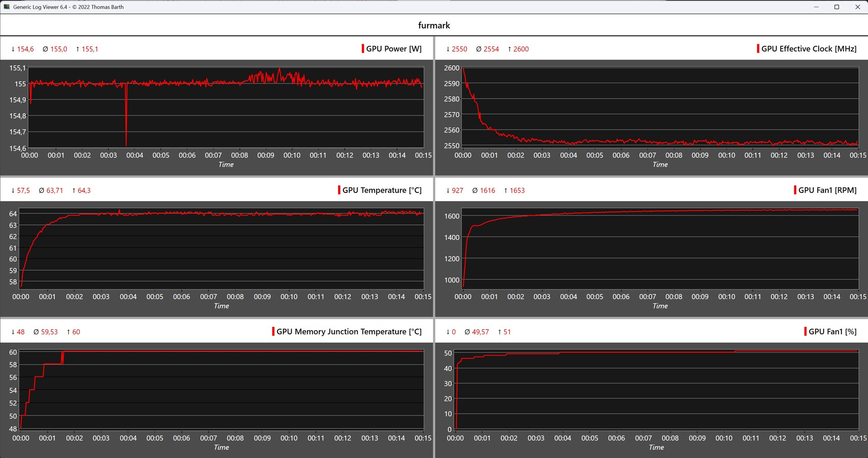Click the red marker beside GPU Fan1 [%]
This screenshot has width=868, height=458.
805,332
